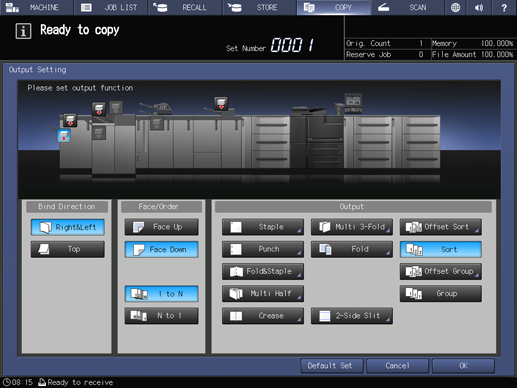Click the information icon beside Ready to copy

(23, 31)
